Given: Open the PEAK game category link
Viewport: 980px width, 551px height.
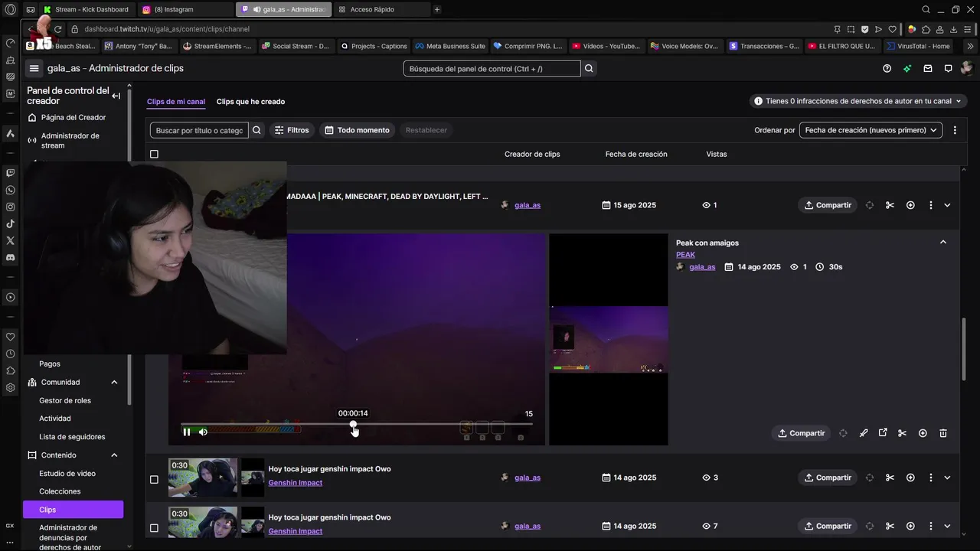Looking at the screenshot, I should [x=685, y=255].
